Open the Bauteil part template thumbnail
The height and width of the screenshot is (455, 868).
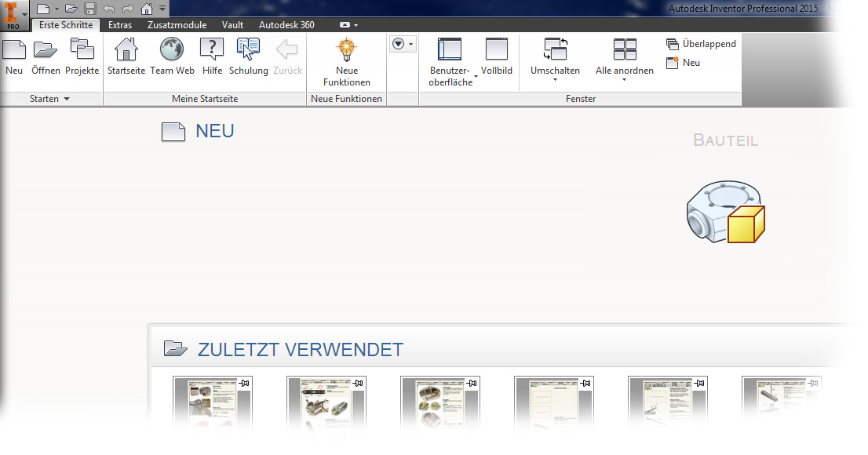click(724, 212)
